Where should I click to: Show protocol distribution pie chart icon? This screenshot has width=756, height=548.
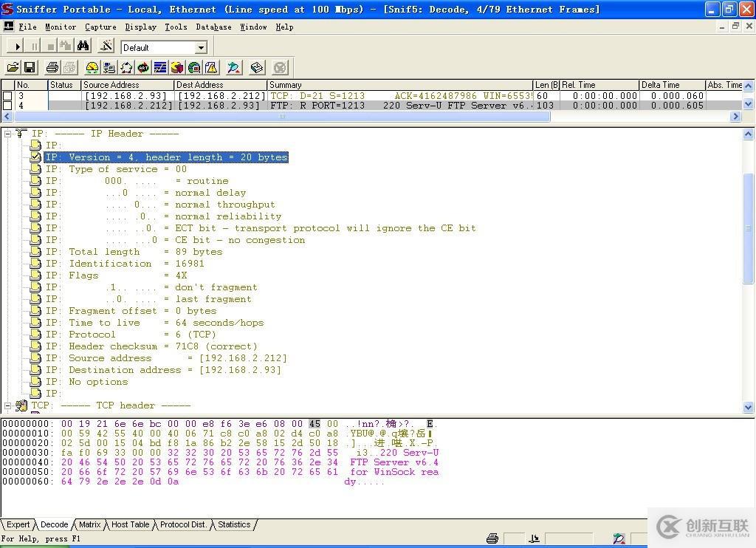[177, 68]
